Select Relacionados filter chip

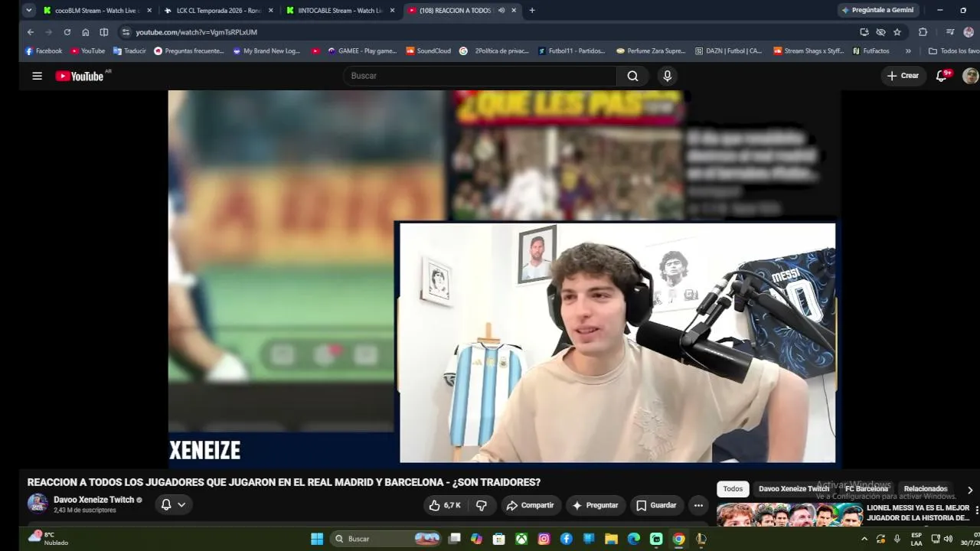pos(926,489)
